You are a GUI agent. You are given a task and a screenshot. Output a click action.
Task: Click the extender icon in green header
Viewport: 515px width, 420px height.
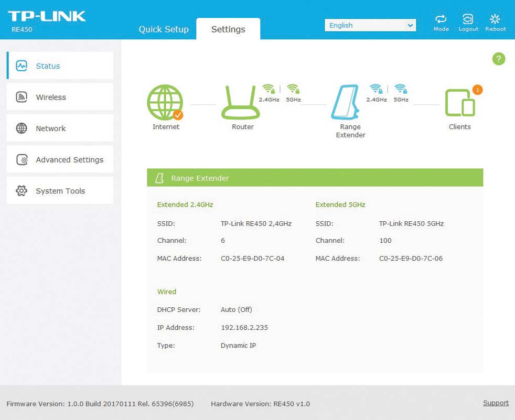[159, 178]
